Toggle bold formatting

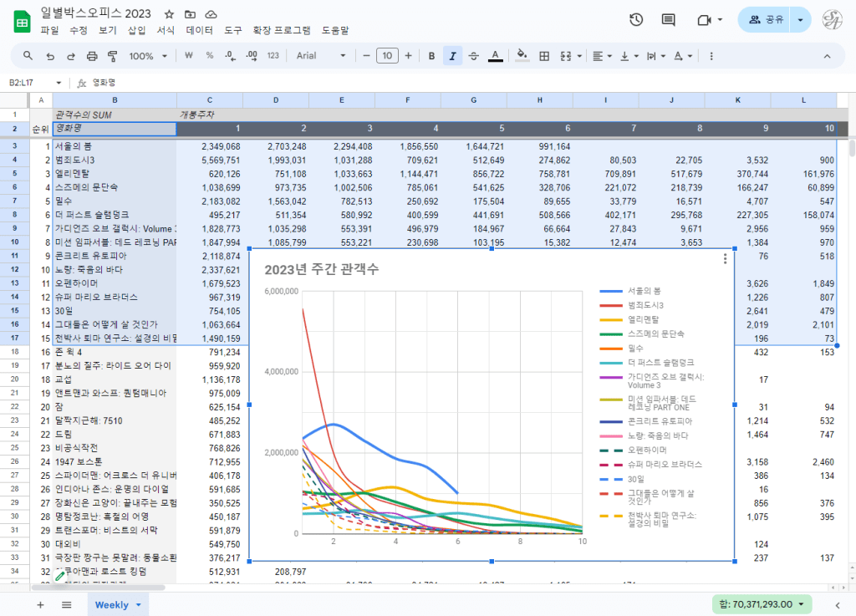[431, 56]
